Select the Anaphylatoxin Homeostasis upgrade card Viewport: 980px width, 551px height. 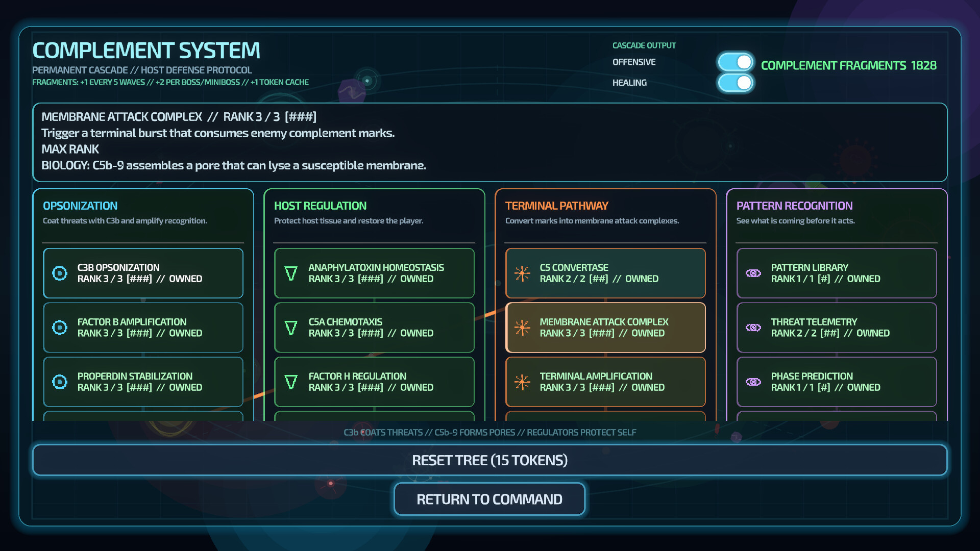coord(374,273)
